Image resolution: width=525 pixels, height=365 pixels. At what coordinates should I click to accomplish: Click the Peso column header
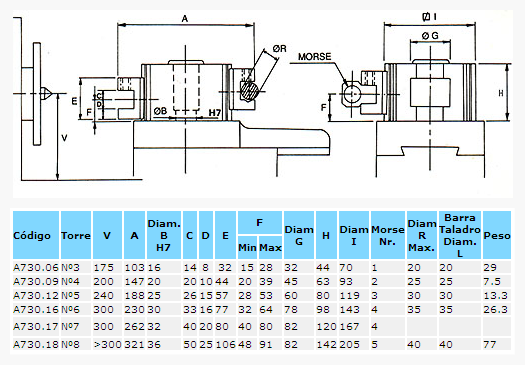click(x=497, y=235)
